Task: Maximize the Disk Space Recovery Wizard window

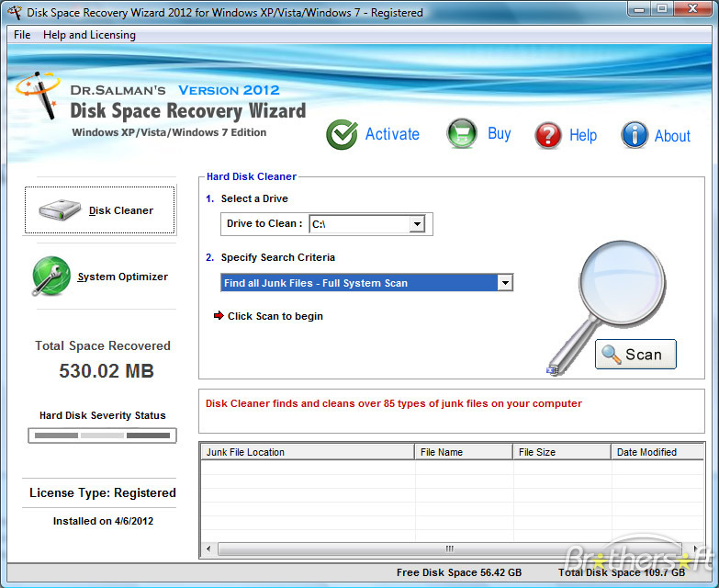Action: [662, 9]
